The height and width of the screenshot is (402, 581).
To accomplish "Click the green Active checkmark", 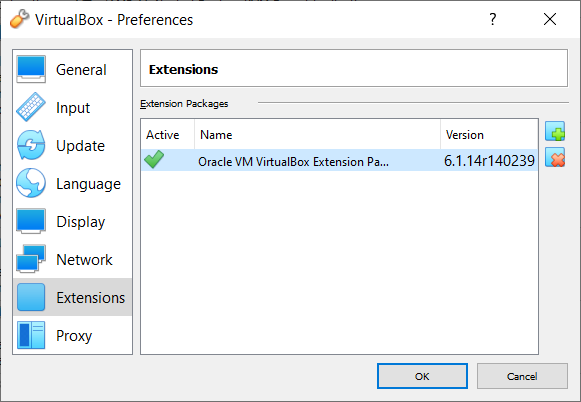I will (x=154, y=160).
